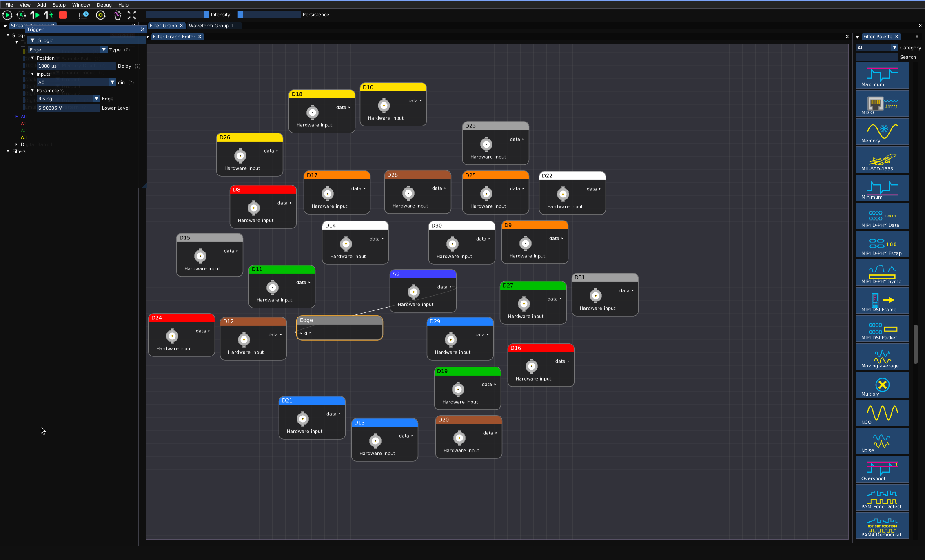Clear waveform persistence with bucket icon

click(x=118, y=15)
